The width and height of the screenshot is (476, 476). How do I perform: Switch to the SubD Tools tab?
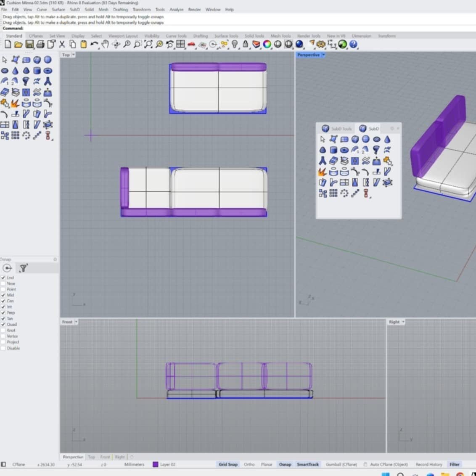pyautogui.click(x=336, y=129)
